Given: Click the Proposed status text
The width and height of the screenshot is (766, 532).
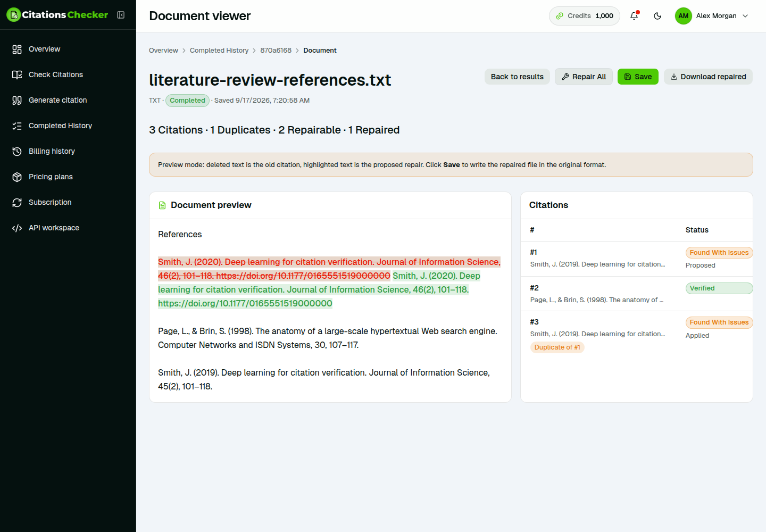Looking at the screenshot, I should (700, 265).
